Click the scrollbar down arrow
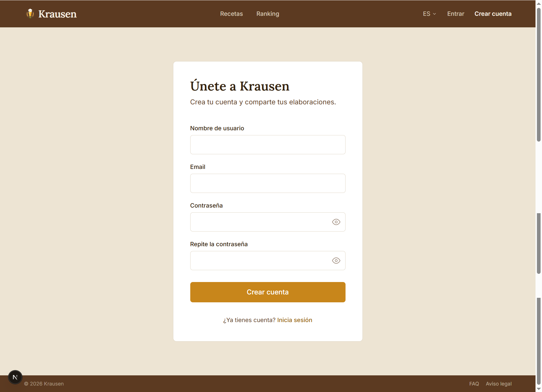 click(x=539, y=389)
